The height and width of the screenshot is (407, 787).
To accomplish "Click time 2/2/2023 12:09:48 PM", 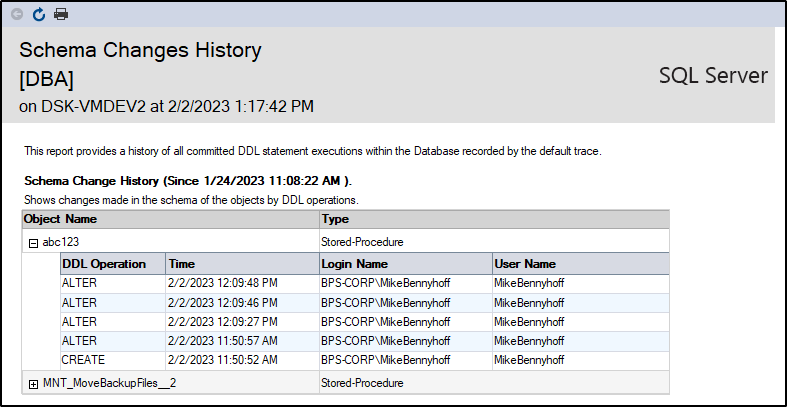I will (x=222, y=284).
